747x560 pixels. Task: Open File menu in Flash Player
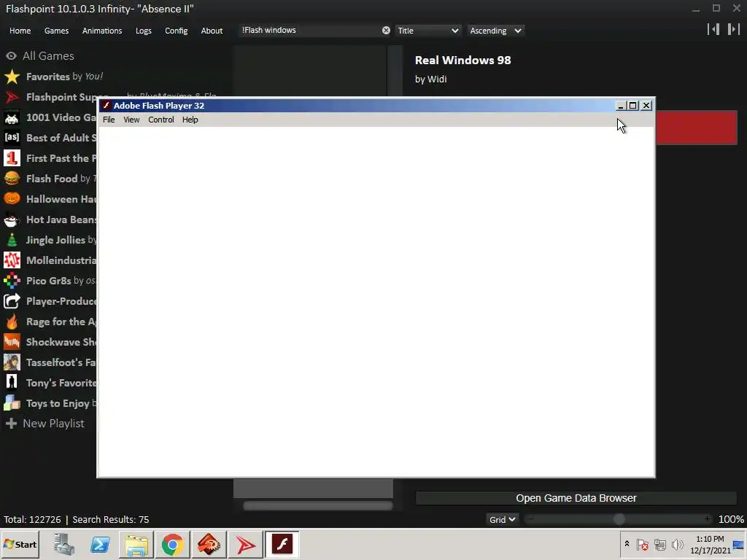point(109,120)
